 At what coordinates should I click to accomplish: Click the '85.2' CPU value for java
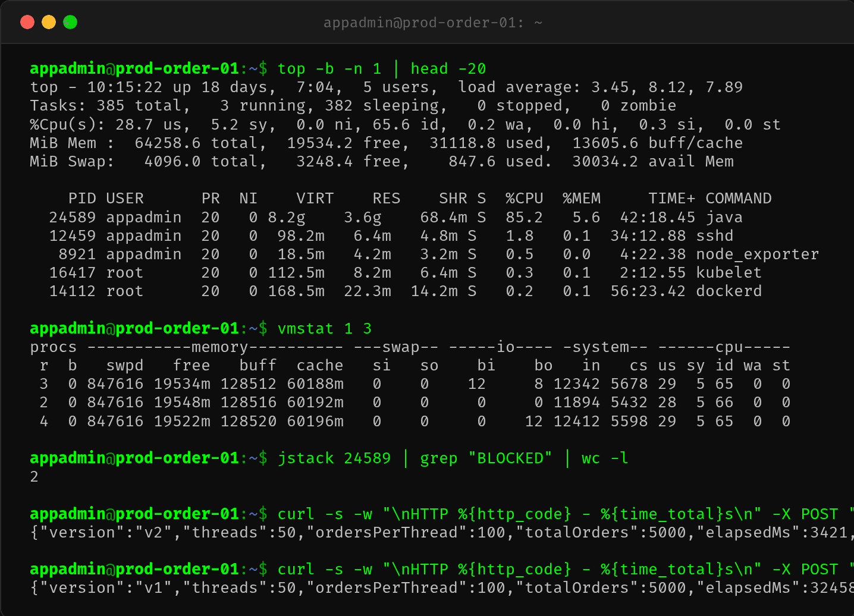[524, 218]
